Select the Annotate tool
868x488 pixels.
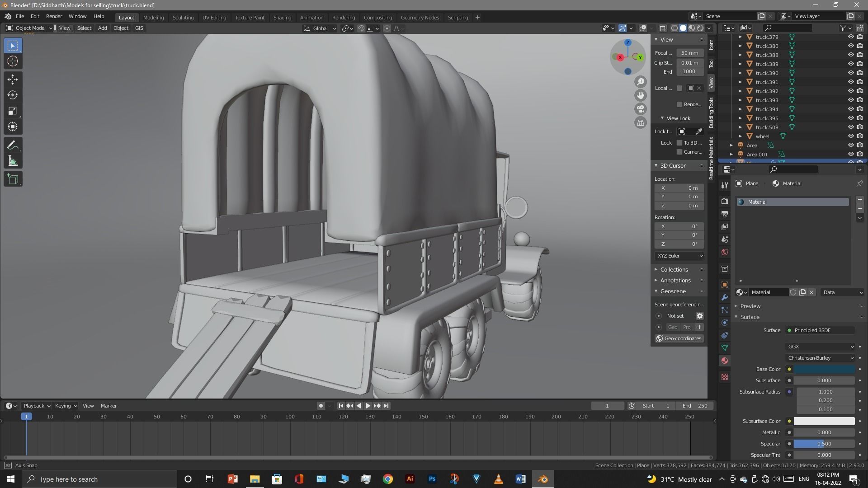[13, 145]
